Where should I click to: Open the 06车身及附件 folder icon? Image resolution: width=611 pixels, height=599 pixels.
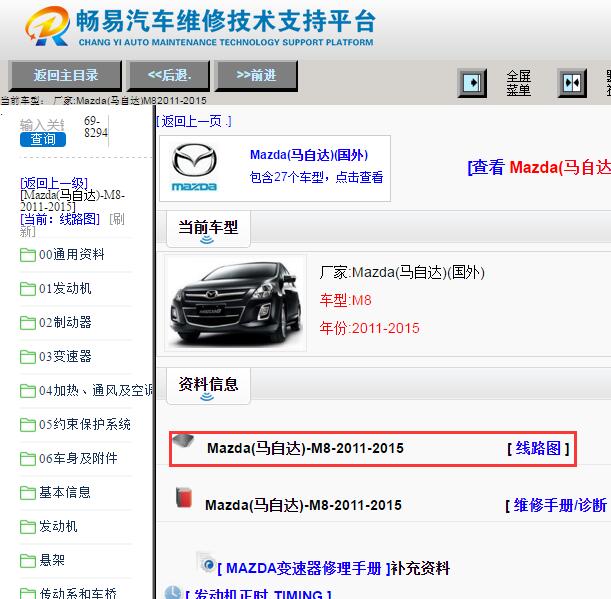[x=28, y=459]
